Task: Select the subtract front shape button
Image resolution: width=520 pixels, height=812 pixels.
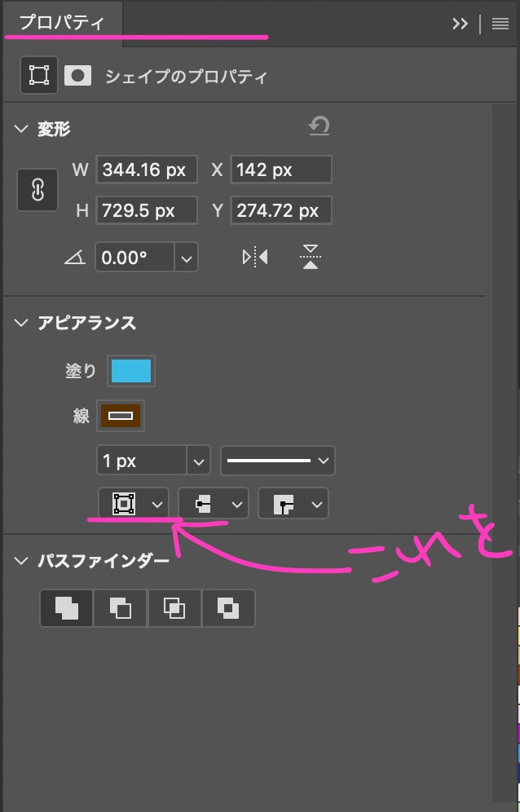Action: [120, 608]
